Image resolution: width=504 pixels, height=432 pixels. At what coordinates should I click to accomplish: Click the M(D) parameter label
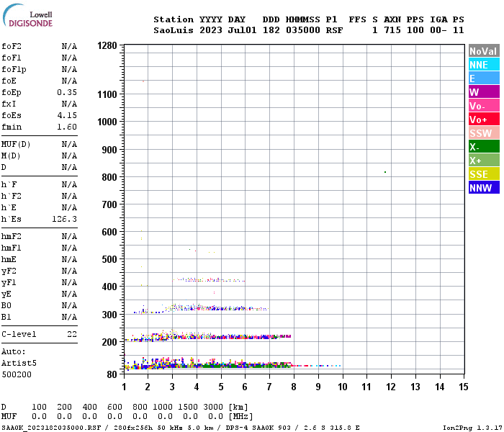click(x=11, y=156)
